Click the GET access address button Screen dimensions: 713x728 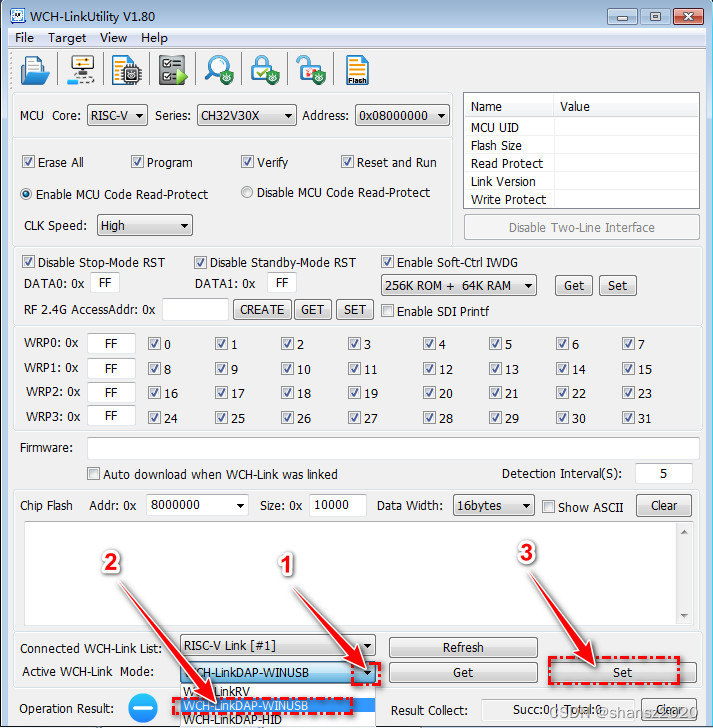coord(312,310)
